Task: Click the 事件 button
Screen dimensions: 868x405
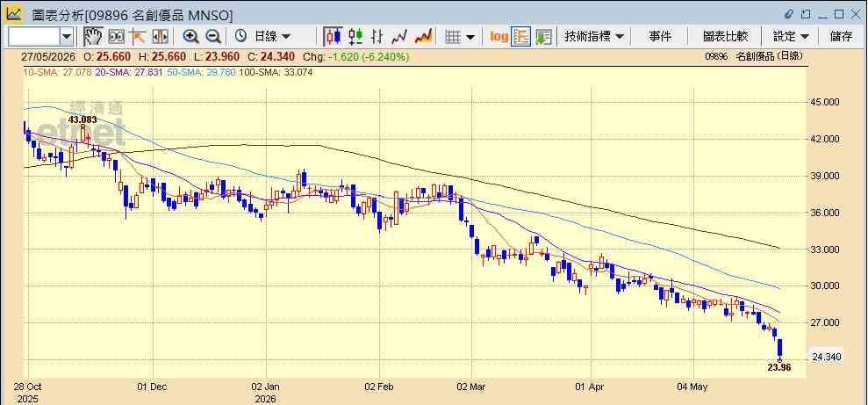Action: click(659, 37)
